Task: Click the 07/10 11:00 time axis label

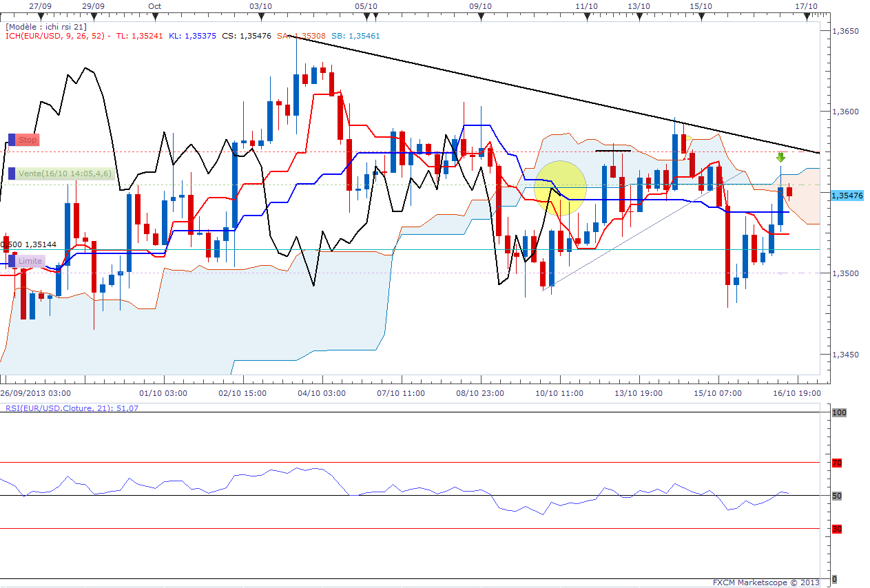Action: click(402, 393)
